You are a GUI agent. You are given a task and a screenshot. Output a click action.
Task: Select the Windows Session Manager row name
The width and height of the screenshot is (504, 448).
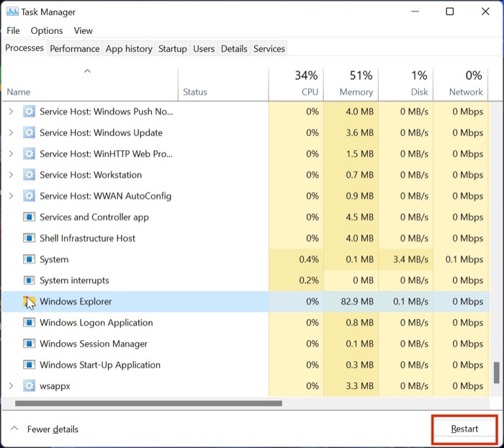tap(94, 344)
